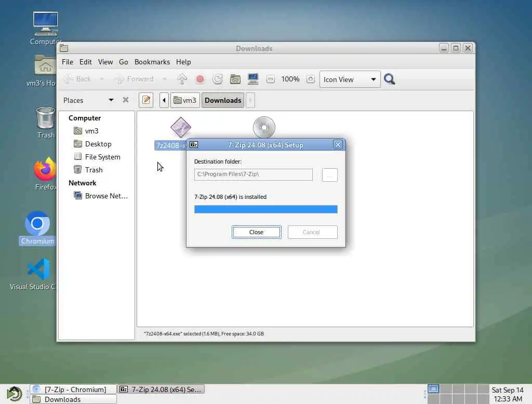The image size is (532, 404).
Task: Click the Downloads window title bar folder icon
Action: [64, 48]
